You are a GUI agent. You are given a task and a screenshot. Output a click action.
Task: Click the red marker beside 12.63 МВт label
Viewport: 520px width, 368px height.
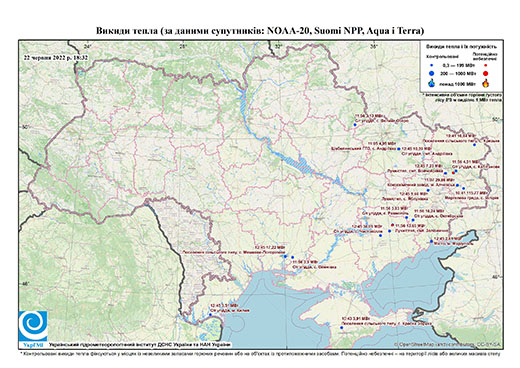[392, 225]
